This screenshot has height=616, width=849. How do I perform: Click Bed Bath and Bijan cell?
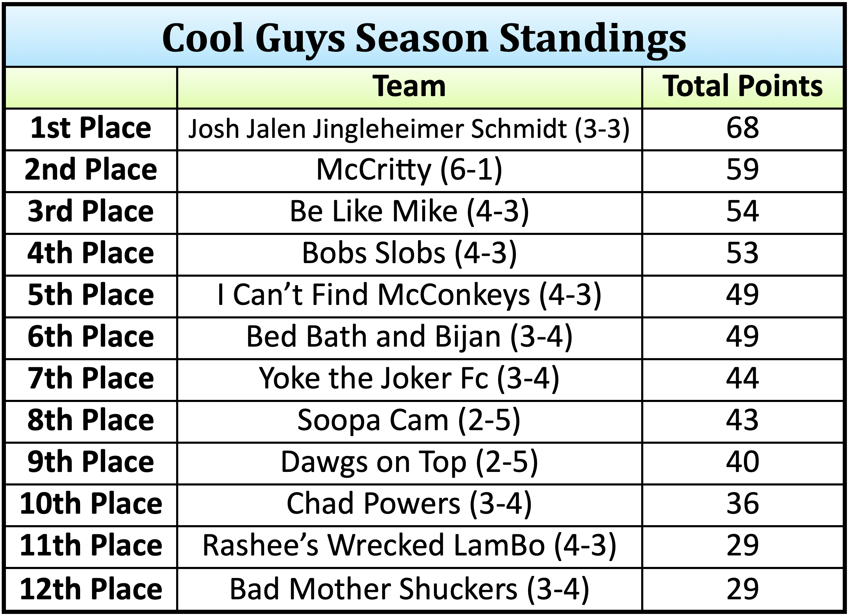409,337
